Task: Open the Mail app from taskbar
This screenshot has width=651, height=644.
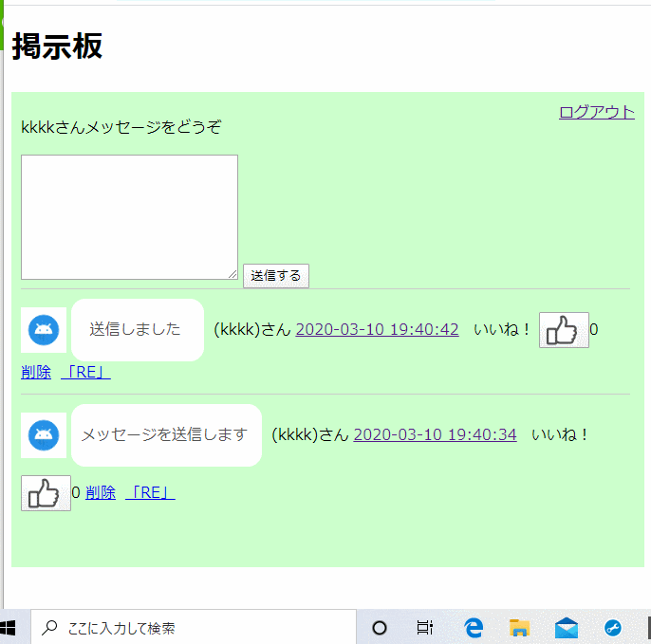Action: point(567,628)
